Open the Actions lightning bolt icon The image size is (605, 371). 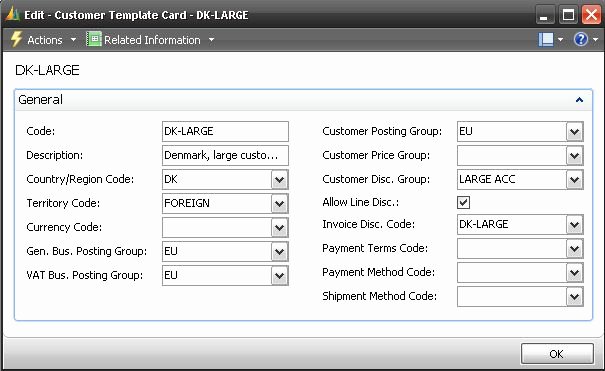click(16, 39)
